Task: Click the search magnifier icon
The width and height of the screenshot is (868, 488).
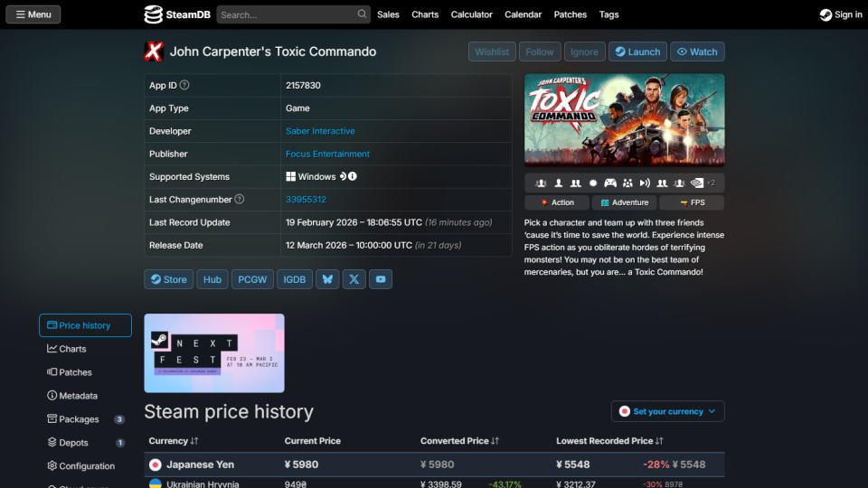Action: 362,14
